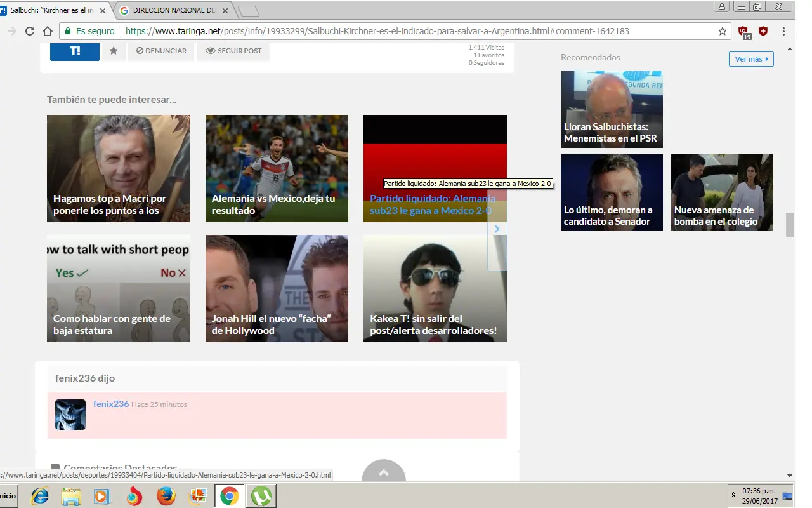Image resolution: width=812 pixels, height=508 pixels.
Task: Launch uTorrent from the taskbar
Action: point(260,496)
